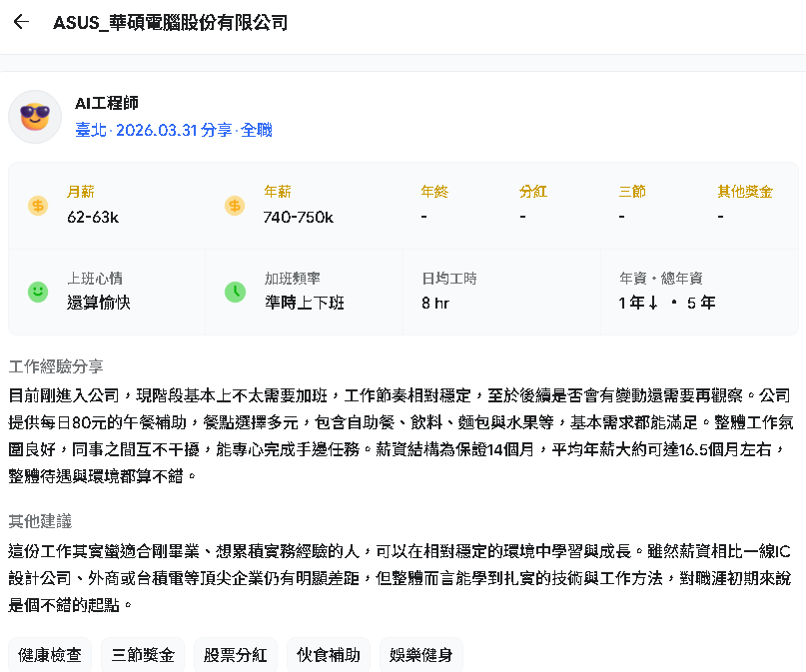Viewport: 806px width, 672px height.
Task: Go back using the left arrow icon
Action: tap(21, 22)
